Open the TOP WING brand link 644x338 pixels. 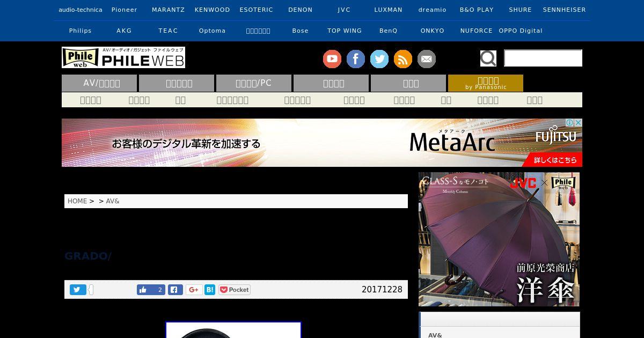[x=345, y=31]
